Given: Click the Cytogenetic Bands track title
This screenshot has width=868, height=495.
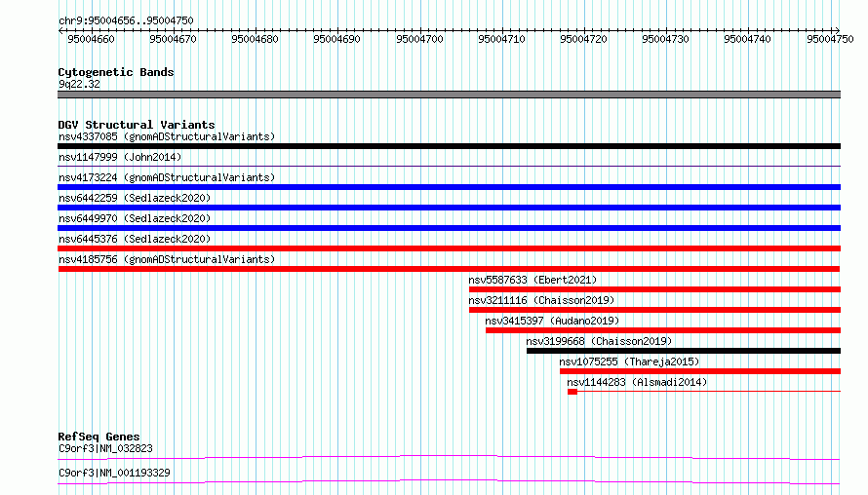Looking at the screenshot, I should pos(116,72).
